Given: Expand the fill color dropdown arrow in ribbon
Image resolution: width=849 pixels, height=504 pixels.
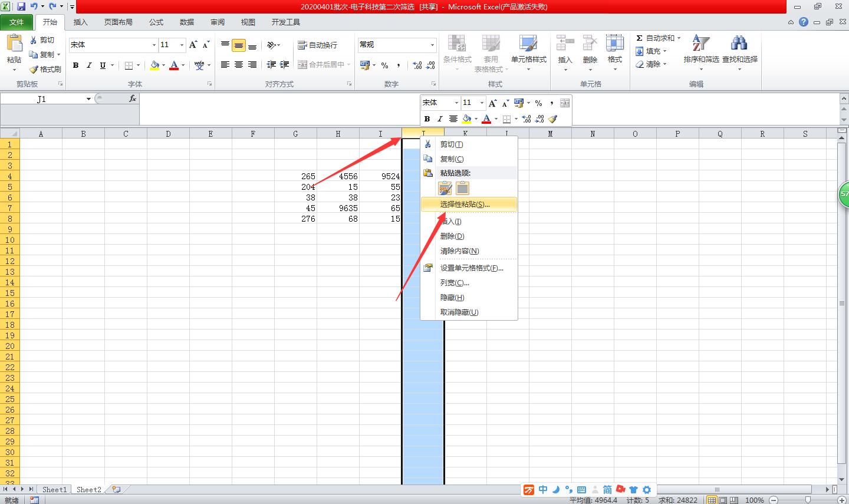Looking at the screenshot, I should point(164,65).
